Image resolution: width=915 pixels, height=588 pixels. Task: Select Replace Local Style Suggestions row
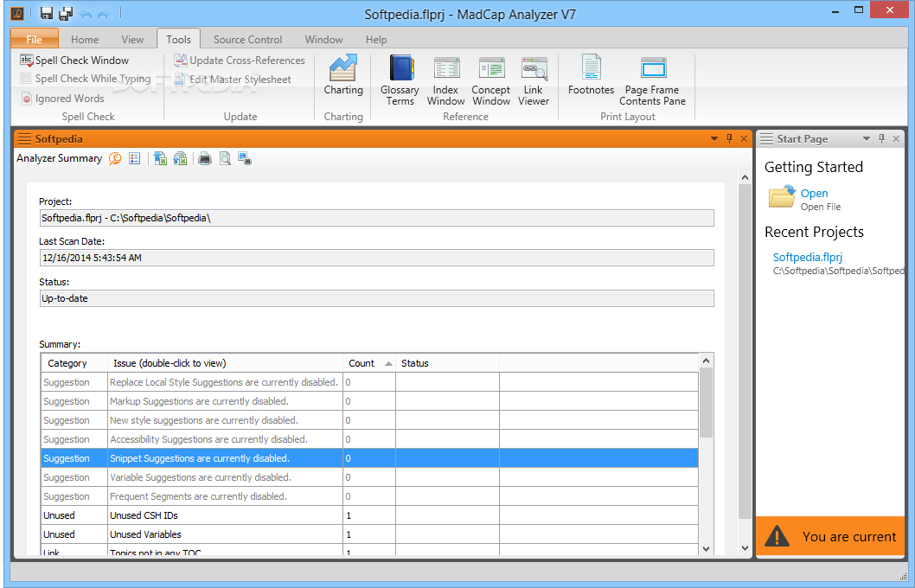(x=369, y=382)
